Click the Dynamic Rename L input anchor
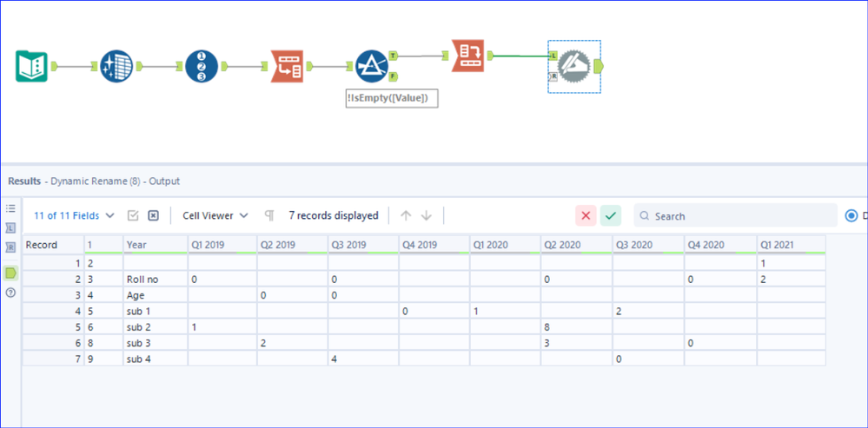 553,56
